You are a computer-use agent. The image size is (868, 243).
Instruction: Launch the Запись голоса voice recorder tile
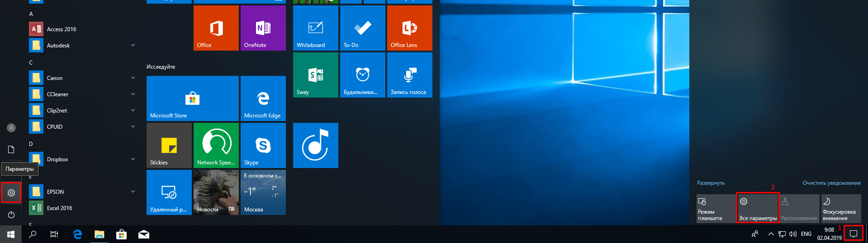tap(409, 75)
